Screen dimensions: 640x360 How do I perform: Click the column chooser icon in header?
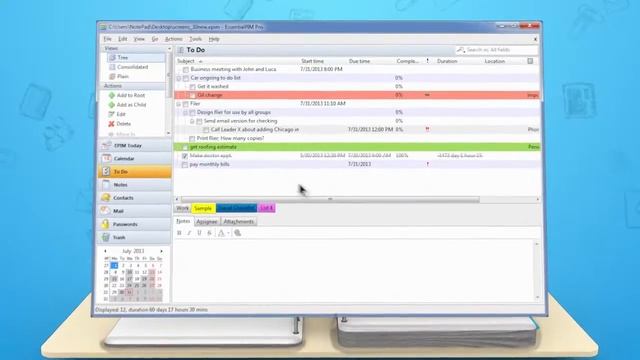[x=530, y=61]
